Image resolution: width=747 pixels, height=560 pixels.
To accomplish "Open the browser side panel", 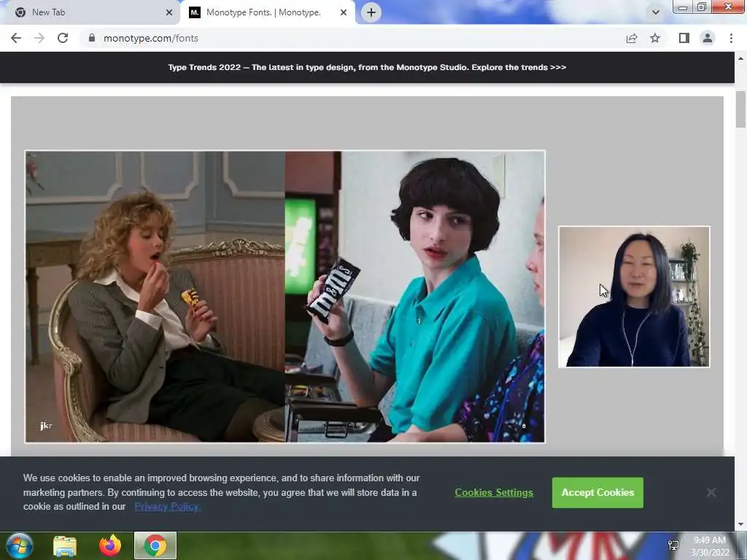I will point(684,38).
